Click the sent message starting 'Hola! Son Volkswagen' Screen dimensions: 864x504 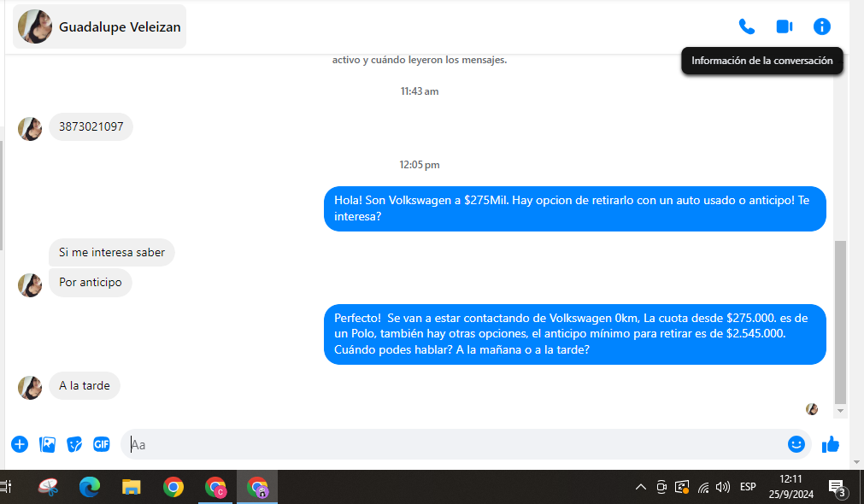pos(574,208)
